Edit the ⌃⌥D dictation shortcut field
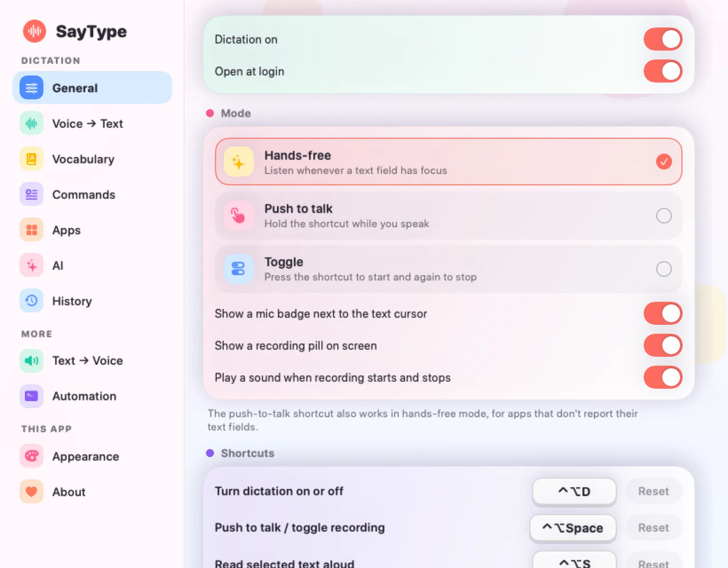The width and height of the screenshot is (728, 568). click(x=574, y=492)
